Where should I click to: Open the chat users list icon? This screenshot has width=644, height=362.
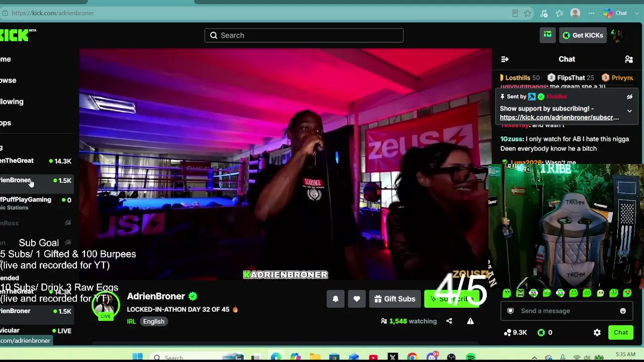click(629, 59)
